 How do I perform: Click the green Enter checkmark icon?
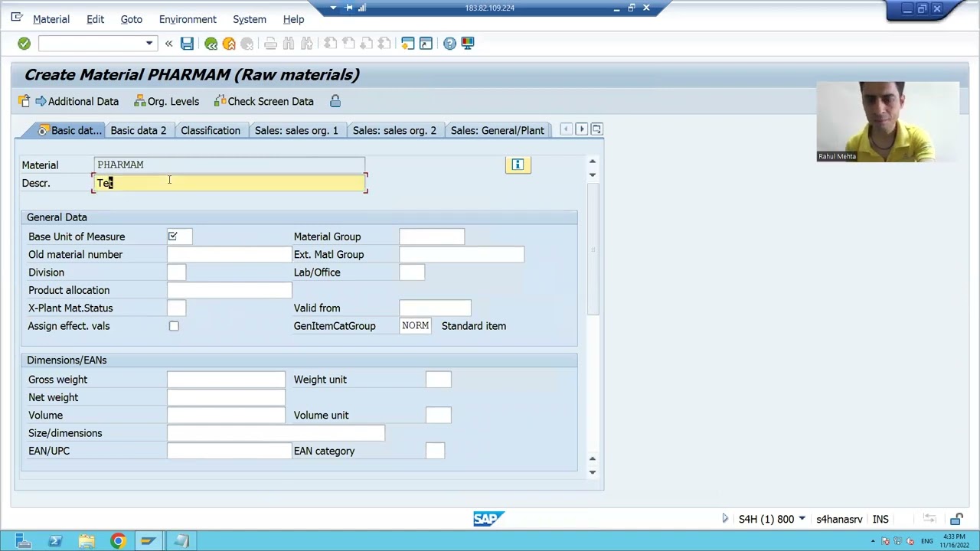tap(24, 44)
